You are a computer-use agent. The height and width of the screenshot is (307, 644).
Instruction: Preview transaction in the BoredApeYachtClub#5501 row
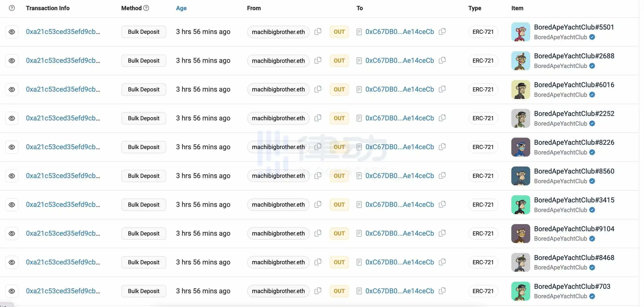pyautogui.click(x=12, y=32)
